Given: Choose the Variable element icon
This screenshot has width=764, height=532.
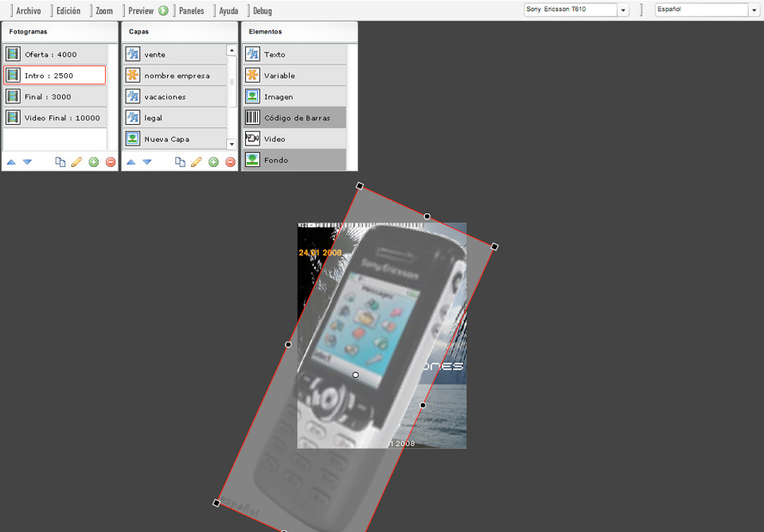Looking at the screenshot, I should point(252,75).
